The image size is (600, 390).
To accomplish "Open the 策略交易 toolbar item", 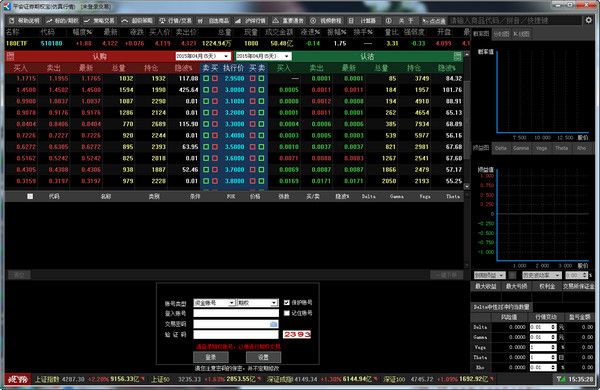I will tap(99, 21).
